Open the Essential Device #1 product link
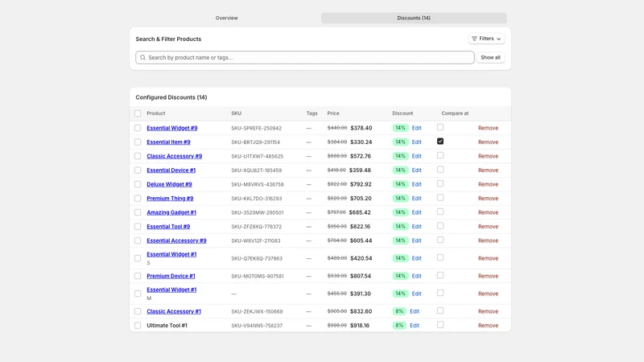This screenshot has height=362, width=644. pyautogui.click(x=171, y=170)
